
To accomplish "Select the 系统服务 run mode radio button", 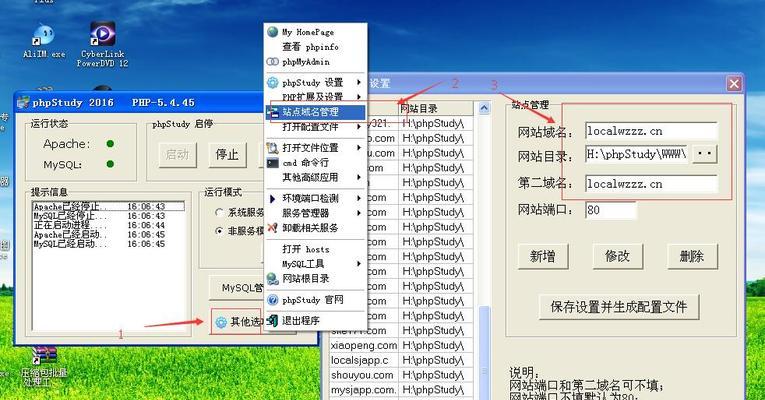I will click(220, 212).
